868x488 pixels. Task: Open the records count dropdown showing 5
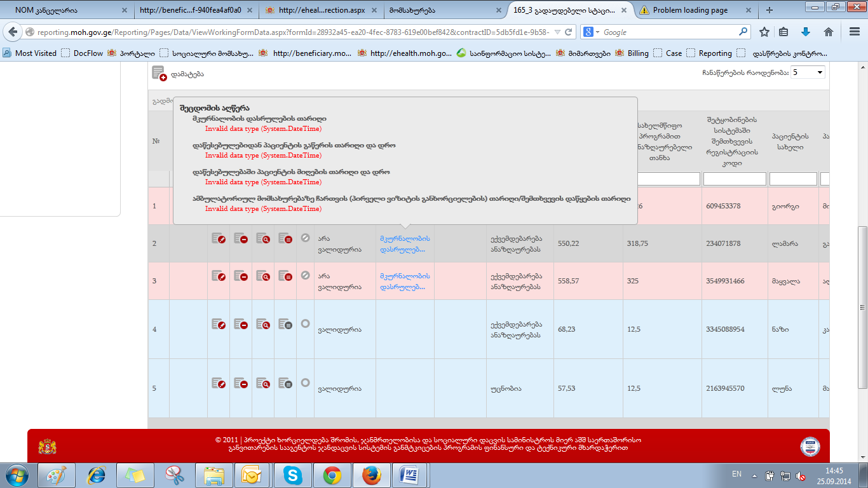point(808,72)
